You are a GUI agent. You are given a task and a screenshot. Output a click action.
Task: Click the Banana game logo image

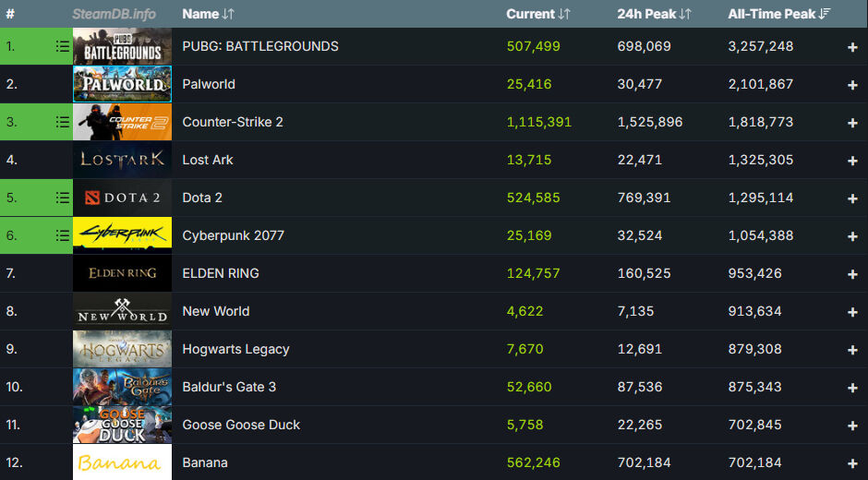(x=122, y=462)
